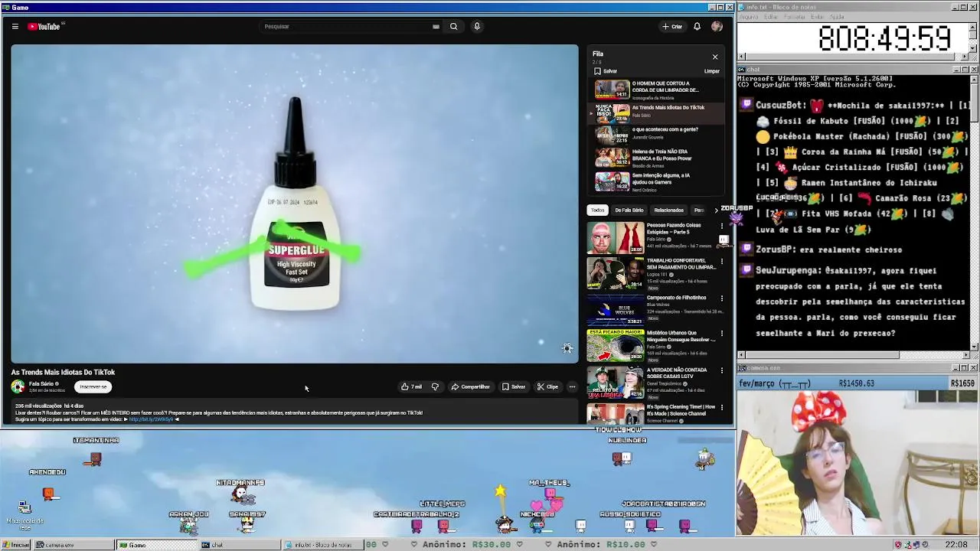
Task: Click the chat window vertical scrollbar
Action: tap(974, 212)
